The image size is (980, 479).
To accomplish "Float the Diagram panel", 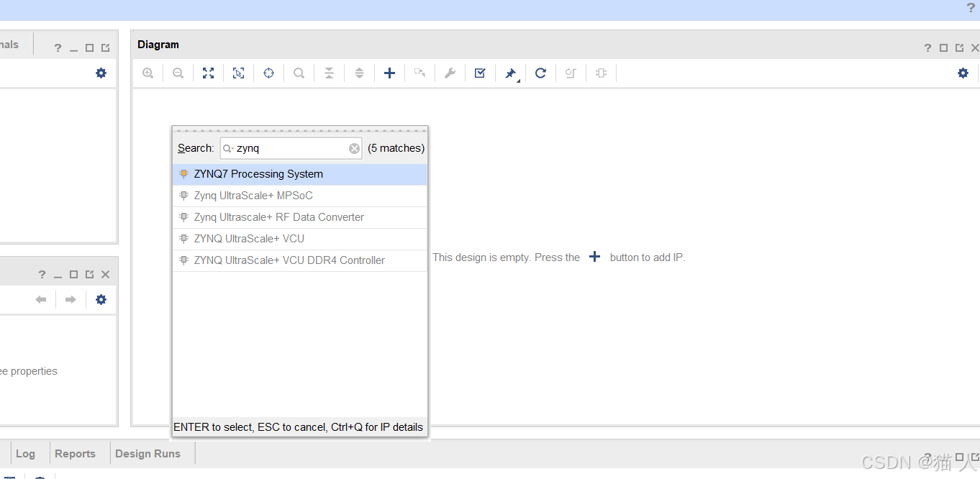I will pyautogui.click(x=959, y=47).
